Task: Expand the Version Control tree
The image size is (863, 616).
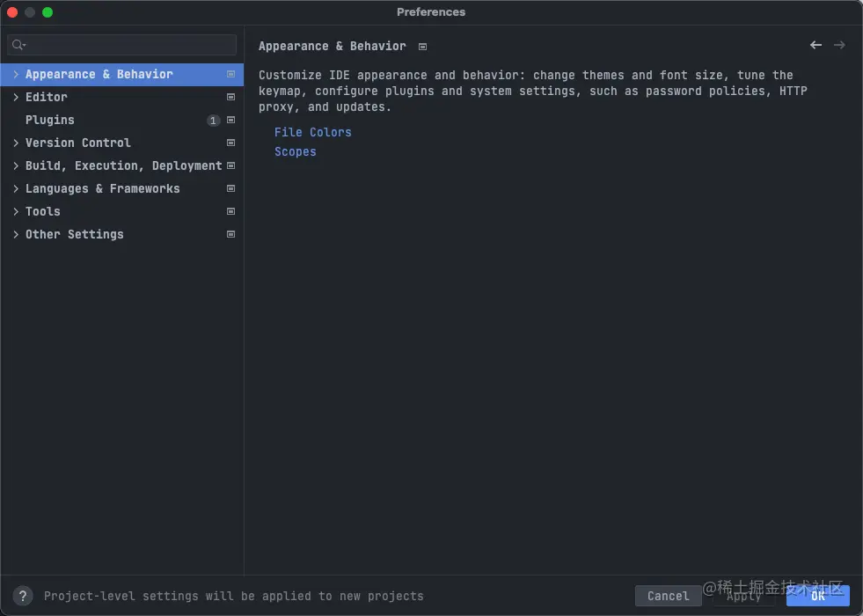Action: pyautogui.click(x=15, y=143)
